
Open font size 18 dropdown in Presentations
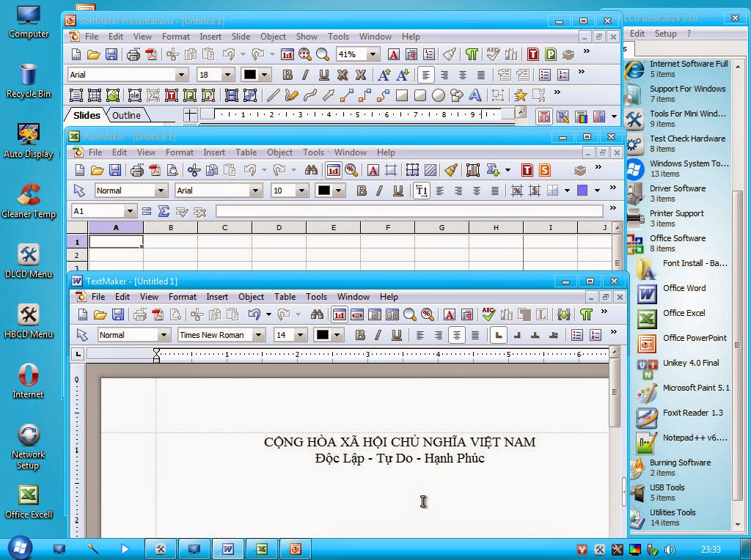(x=227, y=75)
